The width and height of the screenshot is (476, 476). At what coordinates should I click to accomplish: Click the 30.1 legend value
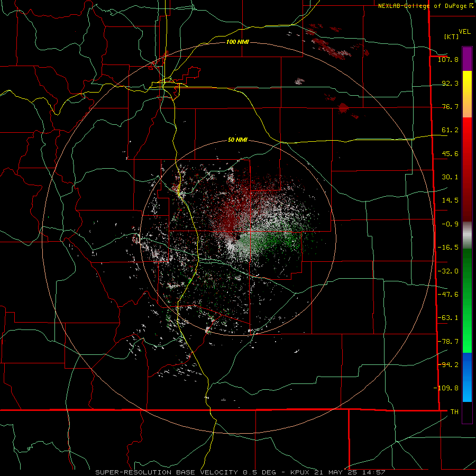pos(450,177)
